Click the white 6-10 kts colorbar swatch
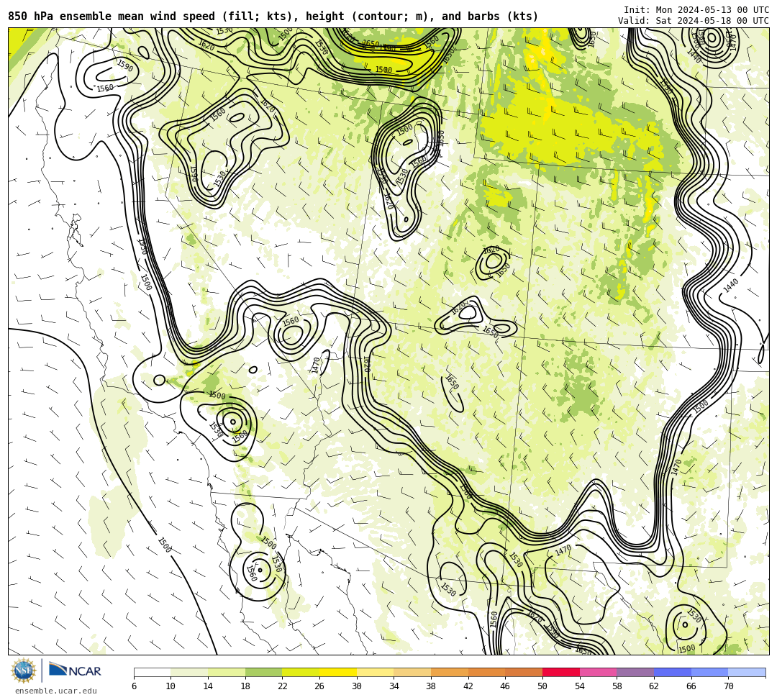777x700 pixels. [x=152, y=672]
